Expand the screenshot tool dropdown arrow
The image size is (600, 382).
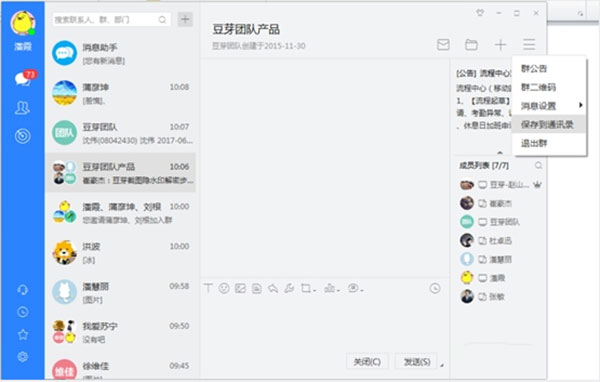(x=315, y=291)
